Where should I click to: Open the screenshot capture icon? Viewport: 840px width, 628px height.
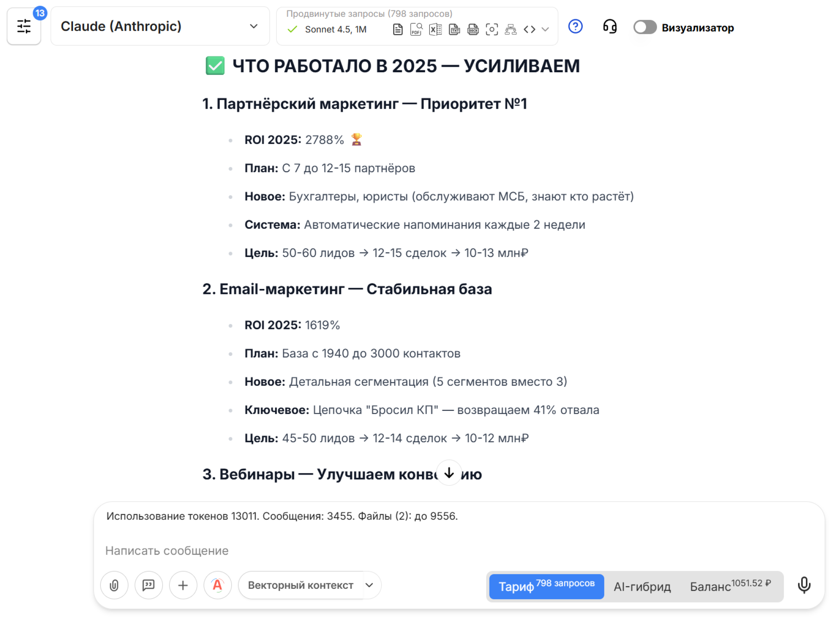(492, 29)
